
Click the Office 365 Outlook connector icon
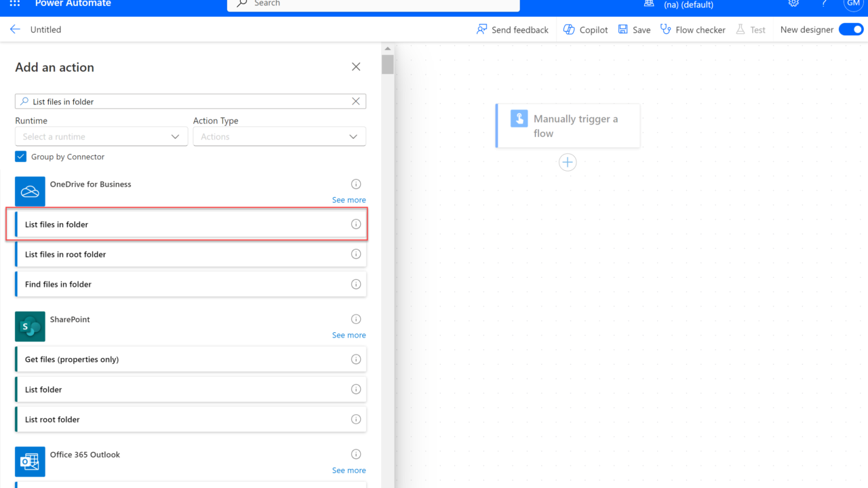pos(30,462)
